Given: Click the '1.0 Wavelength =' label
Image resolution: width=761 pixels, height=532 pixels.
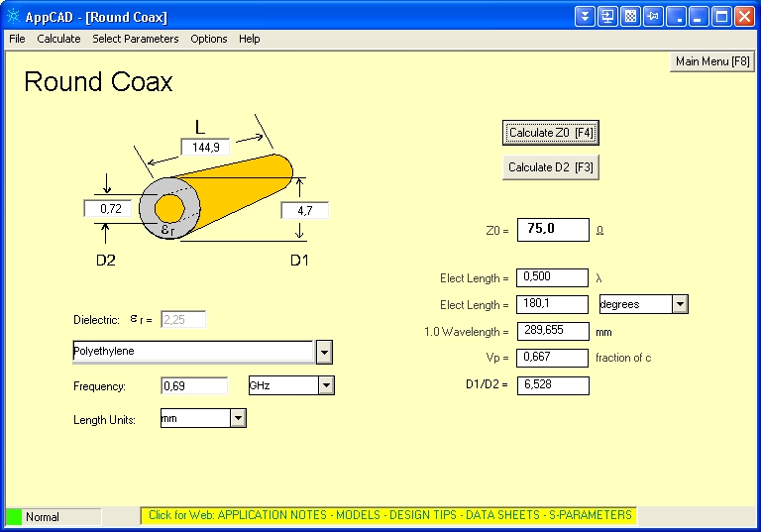Looking at the screenshot, I should 467,332.
